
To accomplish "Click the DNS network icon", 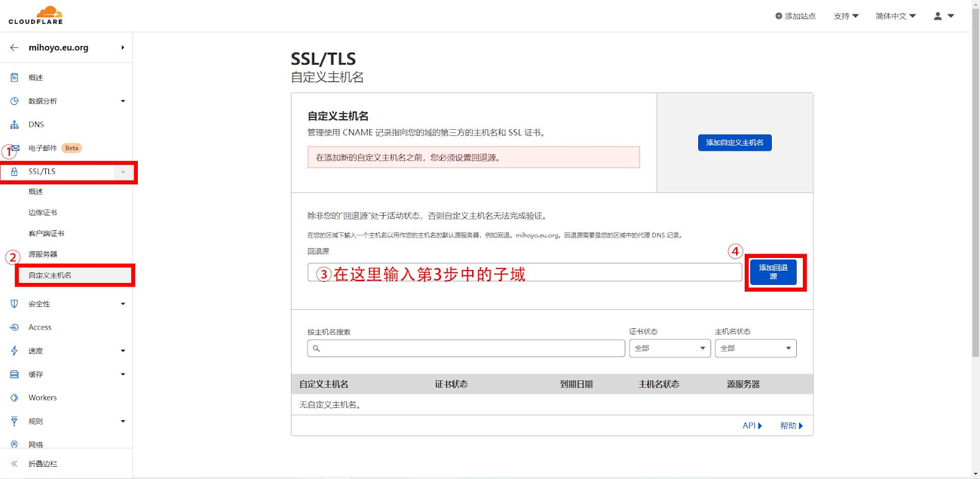I will (14, 124).
